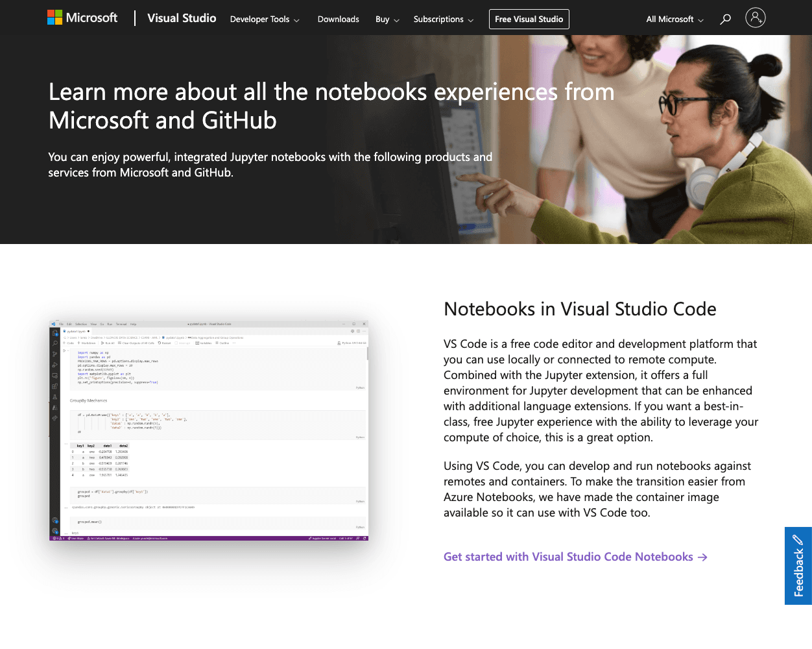
Task: Expand the Buy dropdown
Action: [387, 19]
